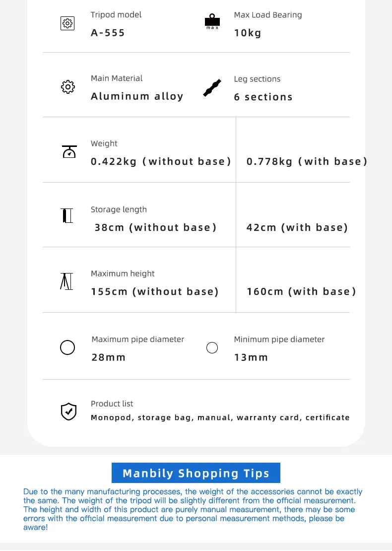This screenshot has height=551, width=392.
Task: Click the blue shopping tips disclaimer paragraph
Action: point(193,509)
